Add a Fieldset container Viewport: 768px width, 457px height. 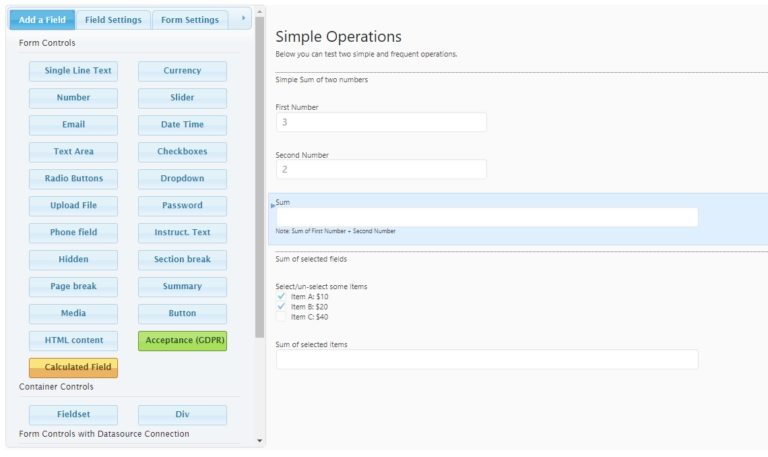73,415
